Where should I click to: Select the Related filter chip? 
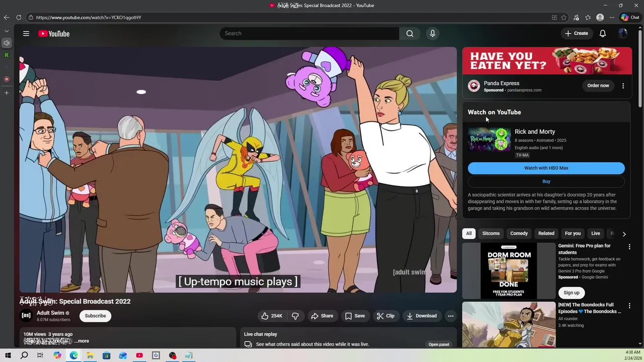pos(546,233)
